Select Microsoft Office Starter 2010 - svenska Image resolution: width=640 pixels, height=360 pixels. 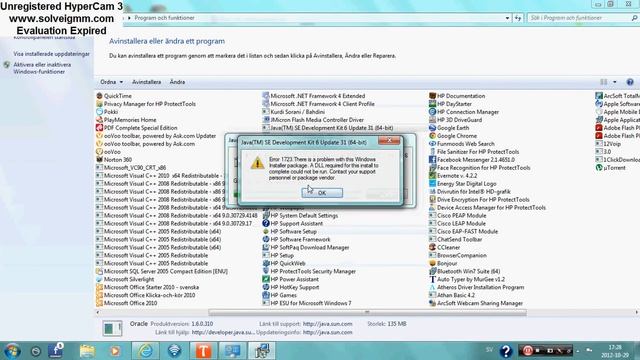[147, 287]
